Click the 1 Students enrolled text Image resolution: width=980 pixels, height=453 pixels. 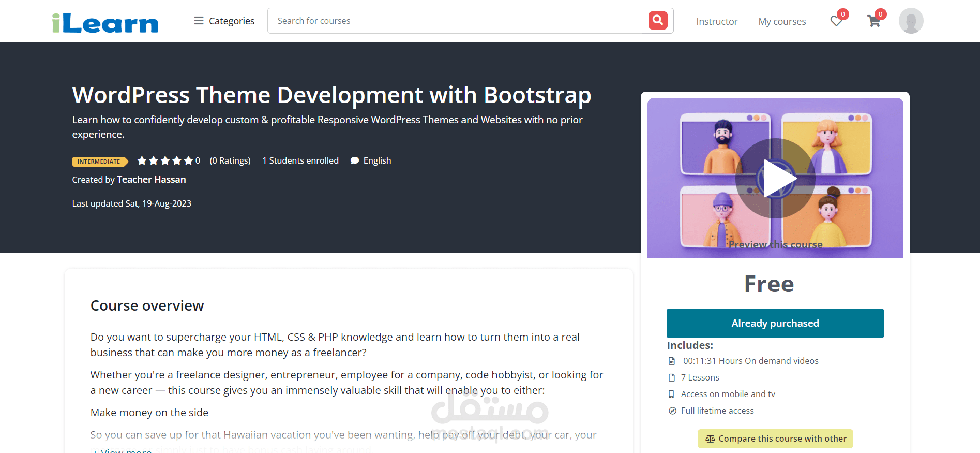(300, 160)
